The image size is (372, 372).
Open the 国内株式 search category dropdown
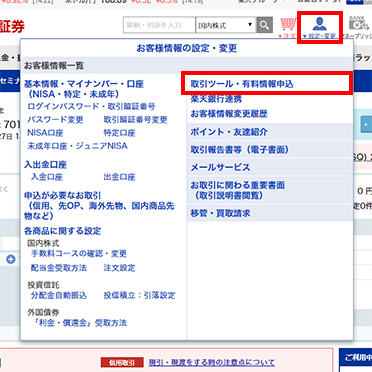point(225,25)
